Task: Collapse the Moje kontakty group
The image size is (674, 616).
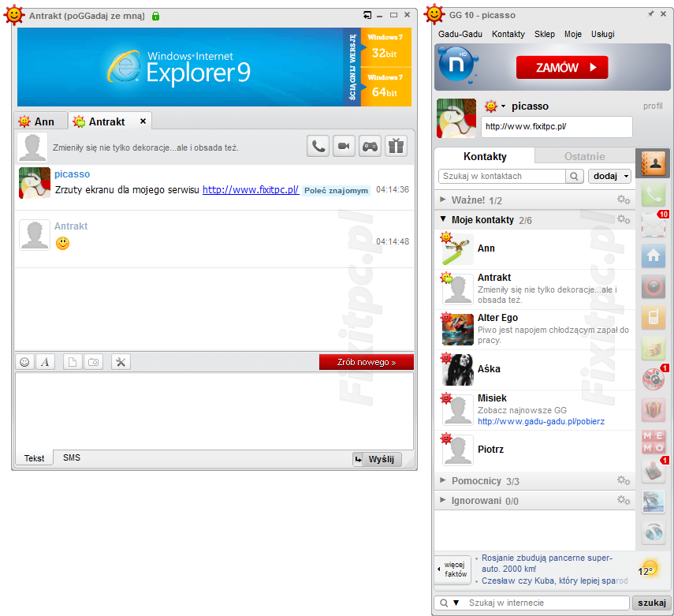Action: coord(443,219)
